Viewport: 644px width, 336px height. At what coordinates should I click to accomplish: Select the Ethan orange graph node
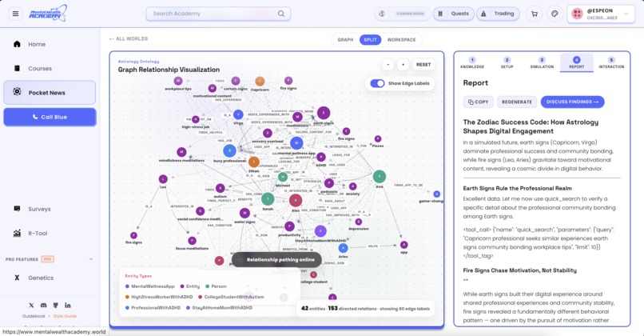pyautogui.click(x=254, y=162)
